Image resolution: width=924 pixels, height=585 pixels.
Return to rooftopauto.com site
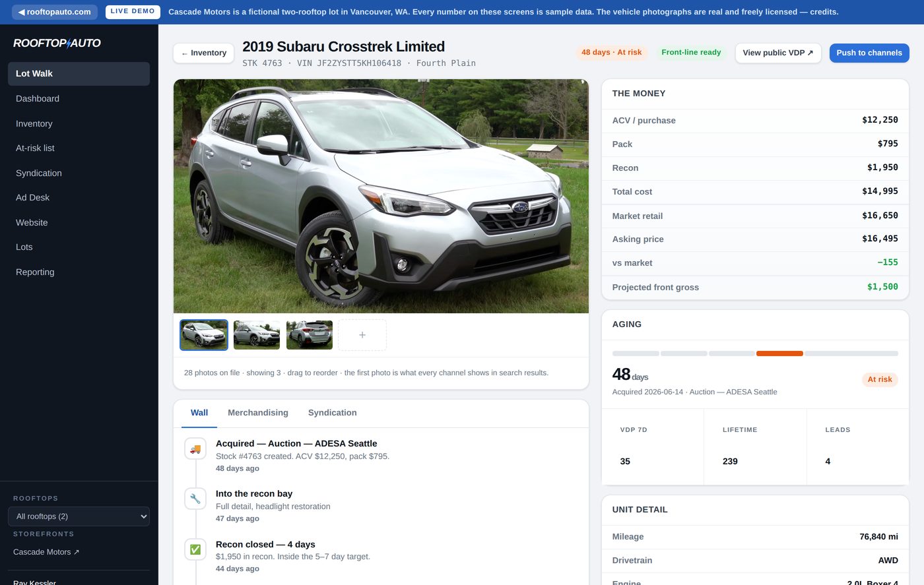(x=55, y=12)
